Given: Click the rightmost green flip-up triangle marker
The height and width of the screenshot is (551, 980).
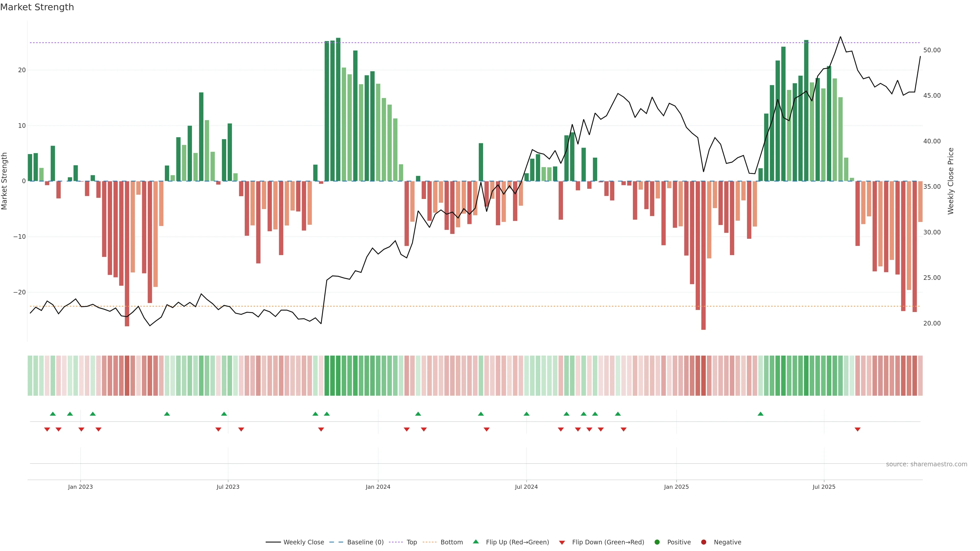Looking at the screenshot, I should (x=761, y=414).
